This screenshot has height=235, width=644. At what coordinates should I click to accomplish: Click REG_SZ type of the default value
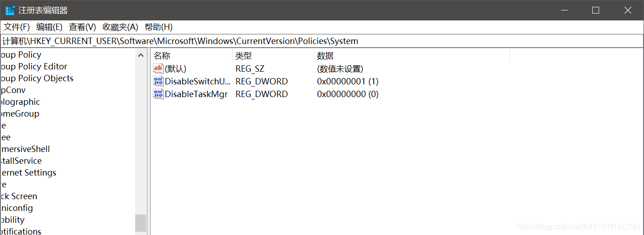tap(250, 69)
